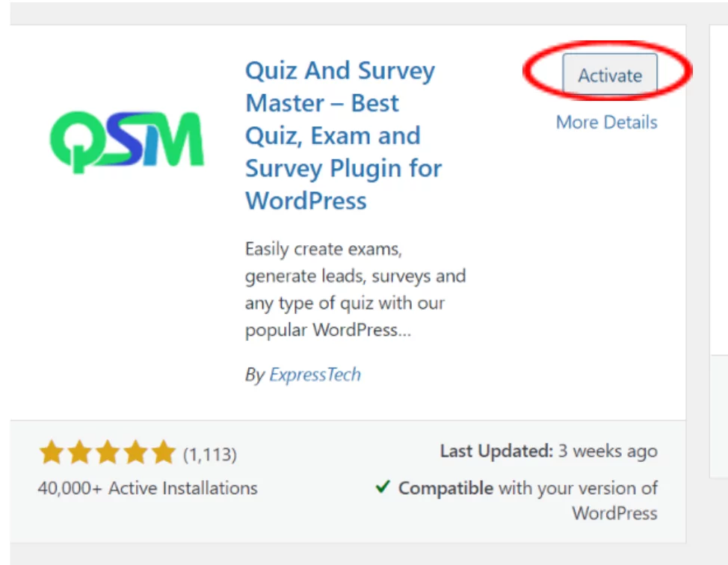Select the third gold rating star

click(x=107, y=453)
